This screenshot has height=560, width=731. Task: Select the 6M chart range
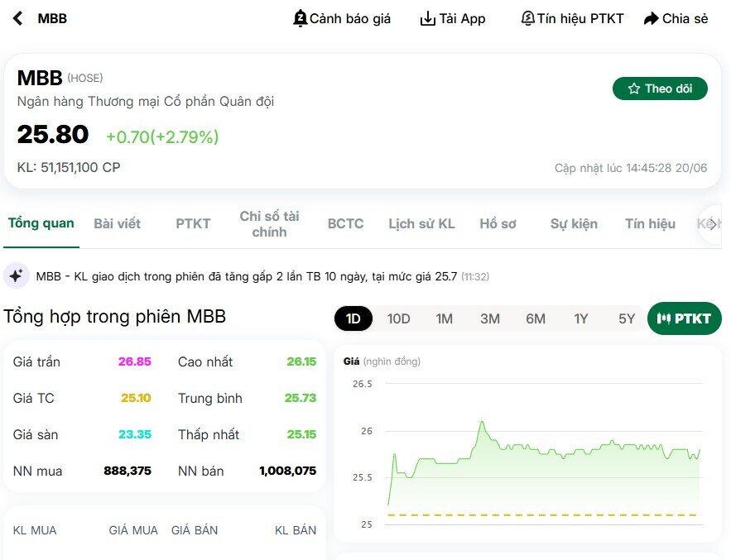[536, 318]
